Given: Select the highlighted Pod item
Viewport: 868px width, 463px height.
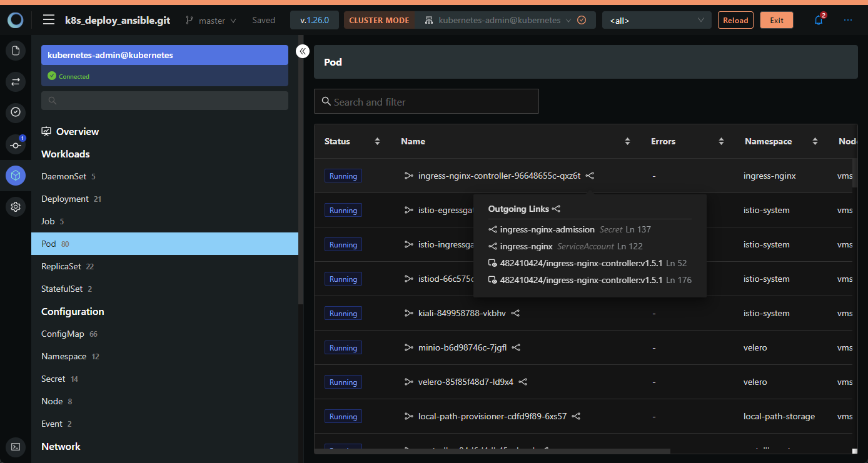Looking at the screenshot, I should click(164, 244).
